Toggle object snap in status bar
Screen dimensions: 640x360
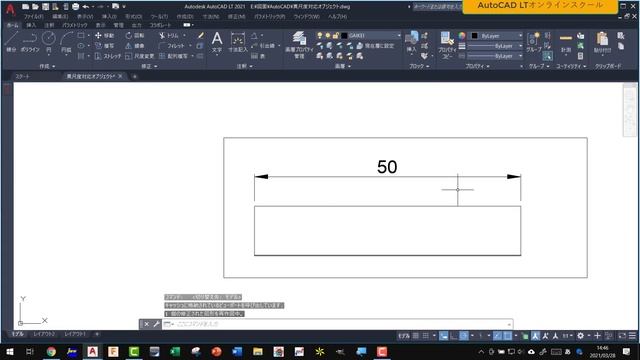coord(508,336)
